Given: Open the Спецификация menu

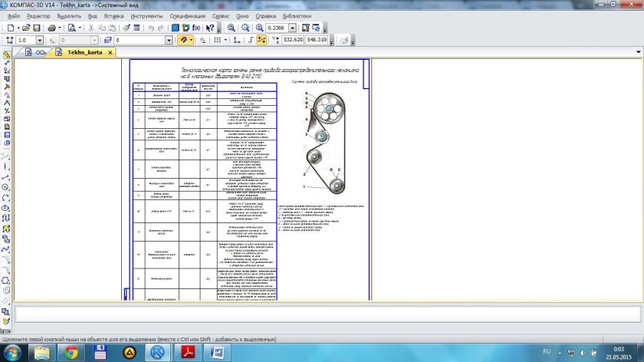Looking at the screenshot, I should coord(187,15).
